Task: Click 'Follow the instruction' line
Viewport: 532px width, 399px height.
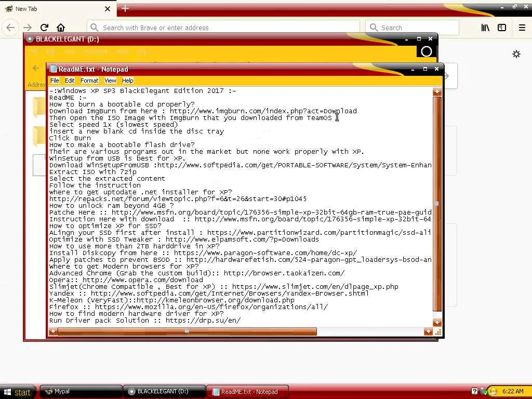Action: pos(95,185)
